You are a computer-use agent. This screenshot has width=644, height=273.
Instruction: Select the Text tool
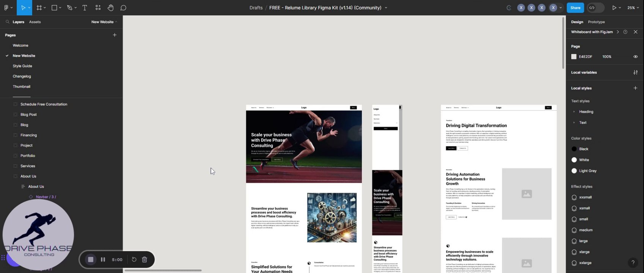pos(85,8)
